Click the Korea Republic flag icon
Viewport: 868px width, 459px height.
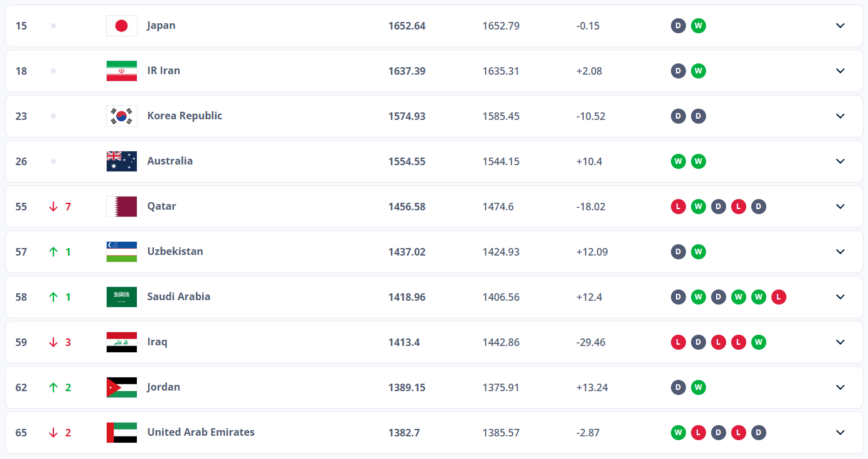pyautogui.click(x=122, y=116)
